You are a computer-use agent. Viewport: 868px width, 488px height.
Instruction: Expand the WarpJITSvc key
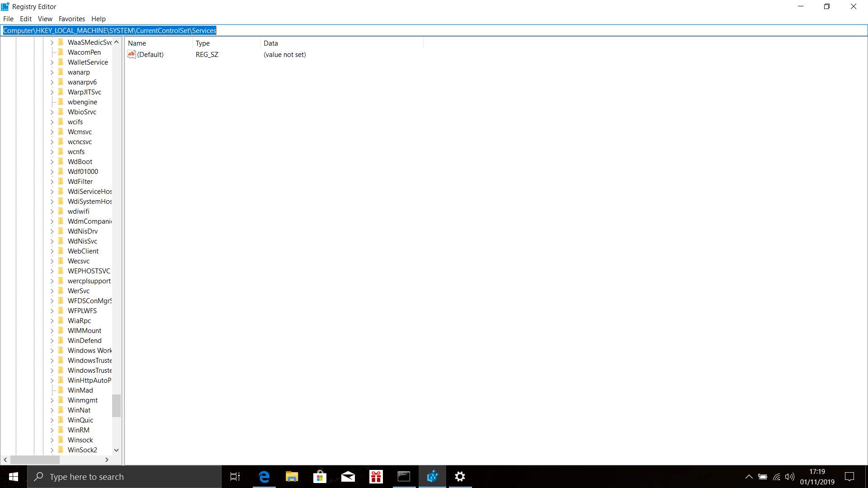point(52,92)
